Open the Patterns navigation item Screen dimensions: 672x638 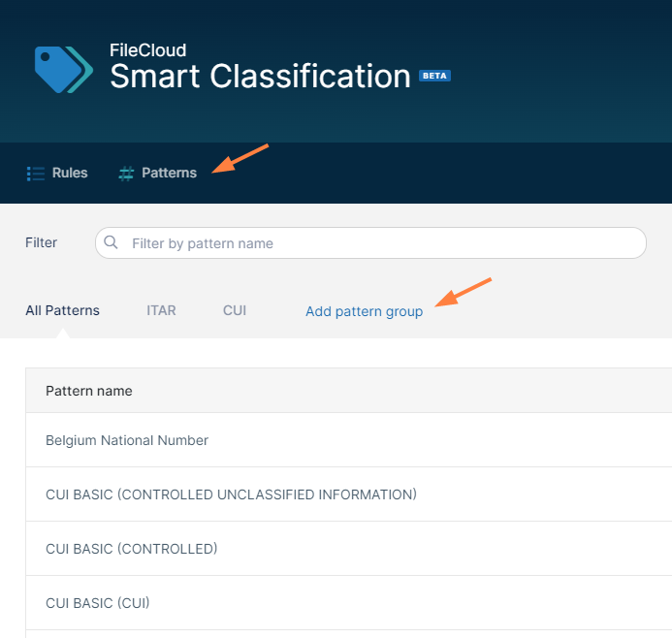(x=169, y=174)
